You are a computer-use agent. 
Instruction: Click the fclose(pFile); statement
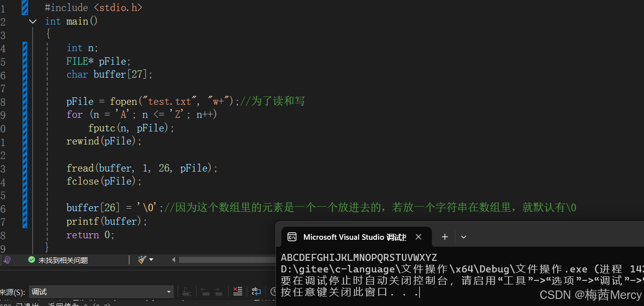pos(104,182)
